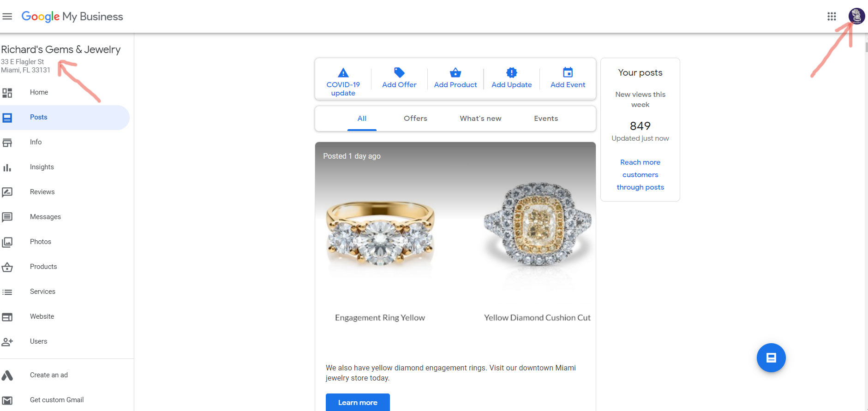Click the Add Offer label

(x=399, y=85)
